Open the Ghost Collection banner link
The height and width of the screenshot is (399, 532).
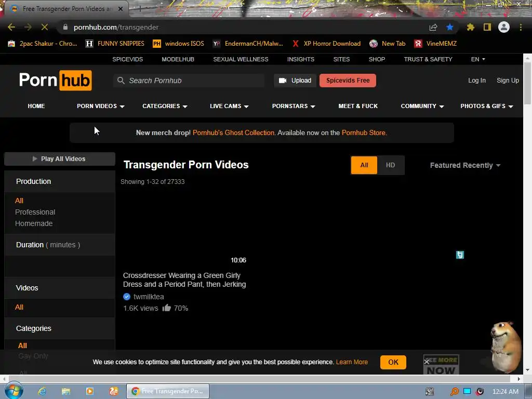point(233,132)
